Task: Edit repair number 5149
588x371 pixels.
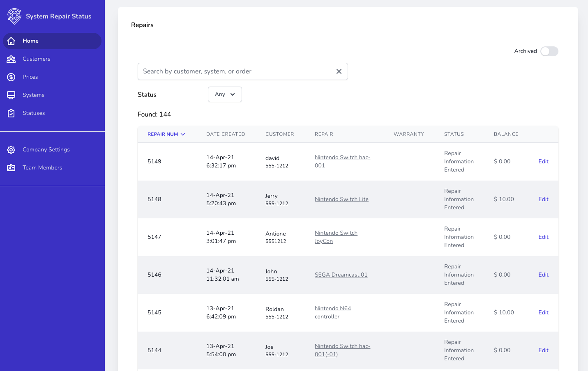Action: click(x=543, y=162)
